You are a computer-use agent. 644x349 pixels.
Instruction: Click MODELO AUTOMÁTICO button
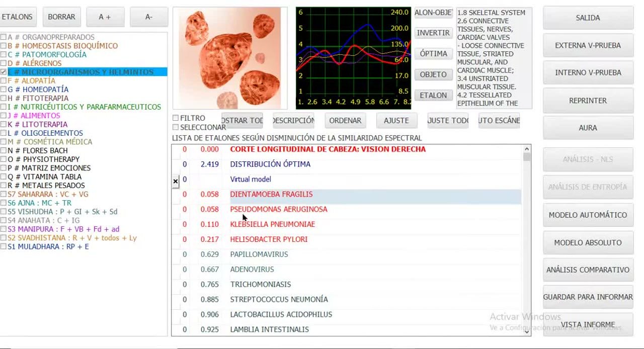coord(588,215)
